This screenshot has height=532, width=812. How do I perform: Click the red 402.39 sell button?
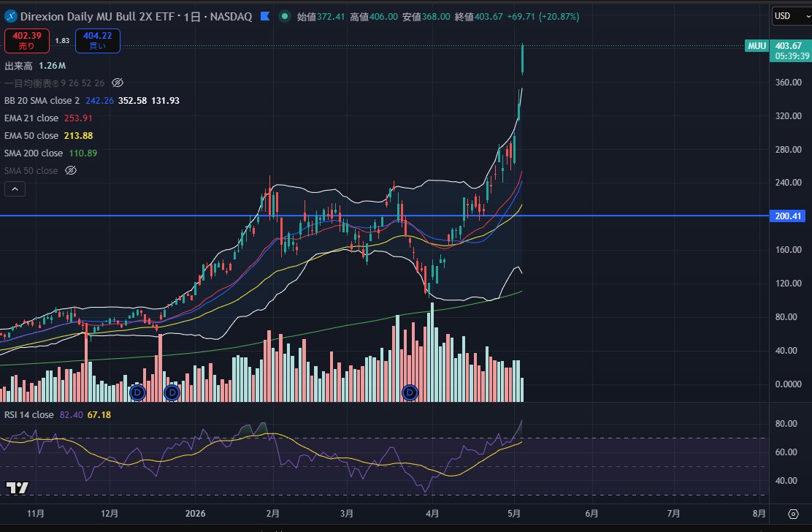point(27,40)
